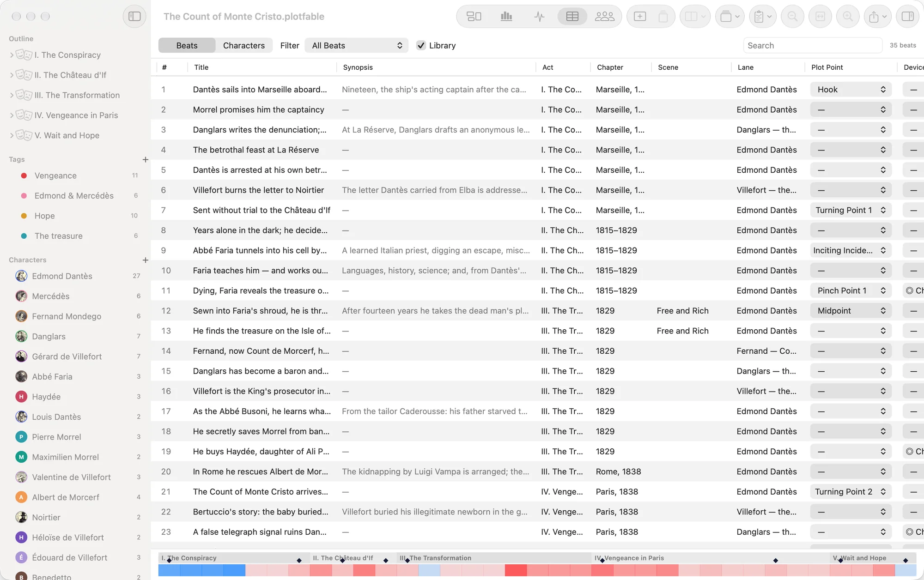
Task: Switch to the Characters segment
Action: pos(244,45)
